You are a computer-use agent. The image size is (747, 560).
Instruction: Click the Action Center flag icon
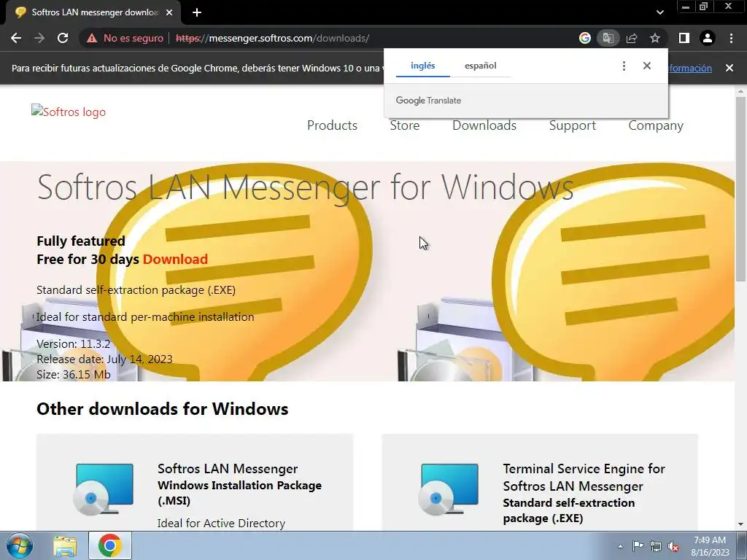(x=638, y=546)
